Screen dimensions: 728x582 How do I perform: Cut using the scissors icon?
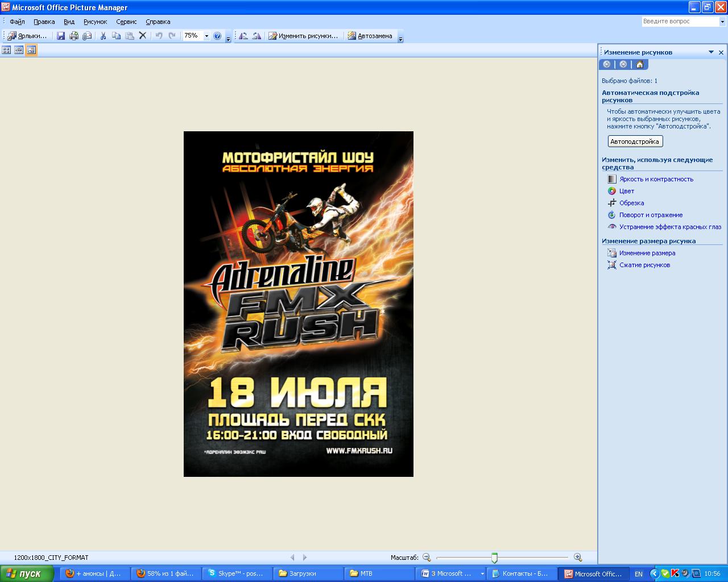click(103, 36)
